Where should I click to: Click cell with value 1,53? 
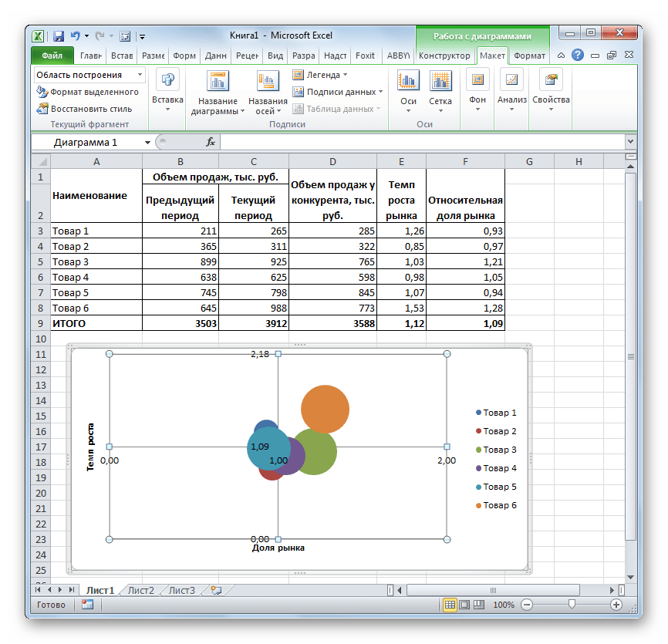point(401,308)
